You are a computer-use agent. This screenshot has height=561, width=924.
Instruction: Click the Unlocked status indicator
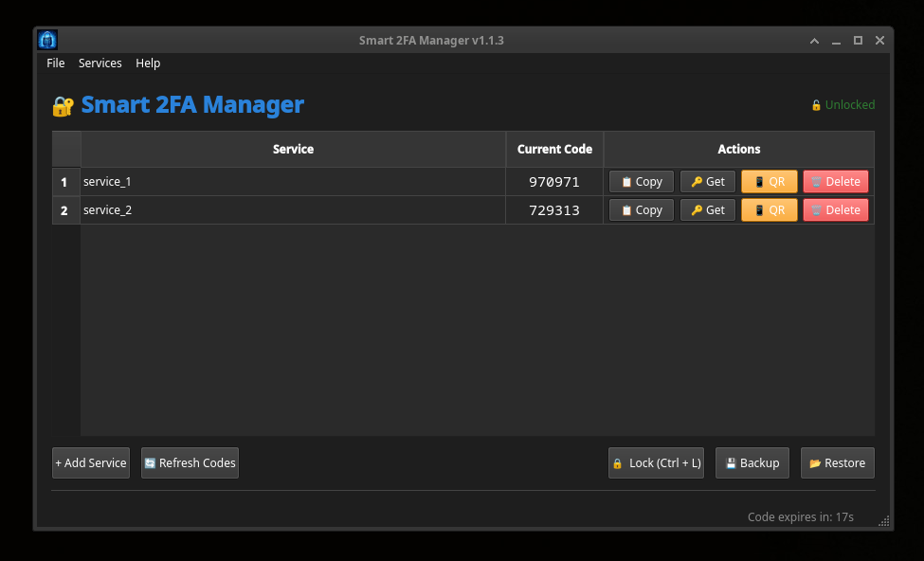click(842, 105)
